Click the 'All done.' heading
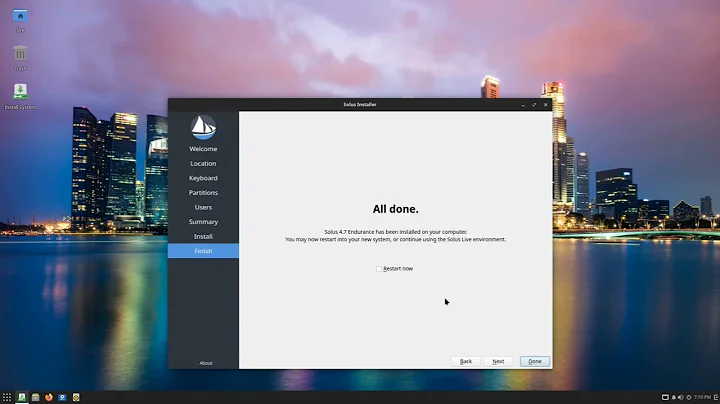The width and height of the screenshot is (720, 404). tap(395, 209)
